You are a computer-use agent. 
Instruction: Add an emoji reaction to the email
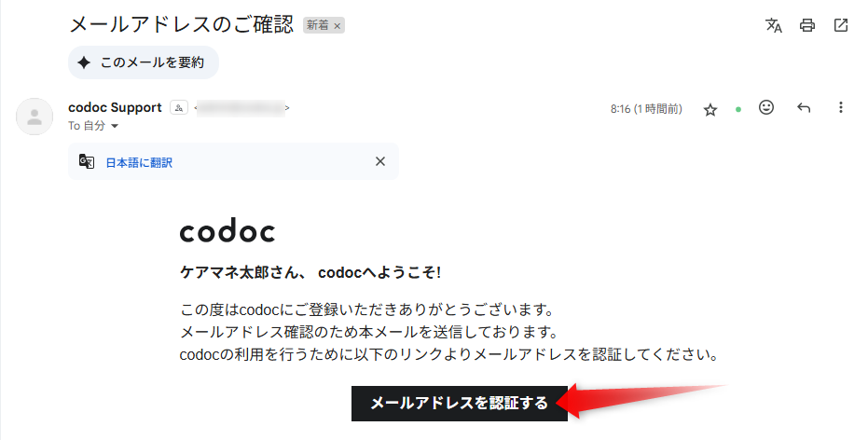[x=766, y=107]
